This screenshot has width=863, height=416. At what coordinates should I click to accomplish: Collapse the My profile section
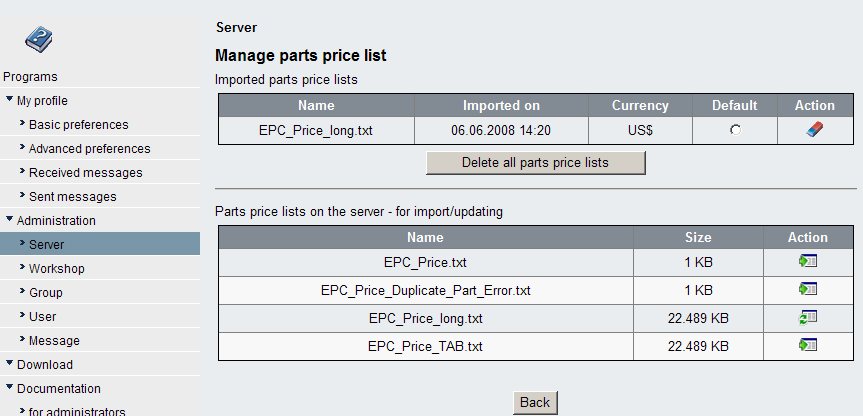coord(10,100)
